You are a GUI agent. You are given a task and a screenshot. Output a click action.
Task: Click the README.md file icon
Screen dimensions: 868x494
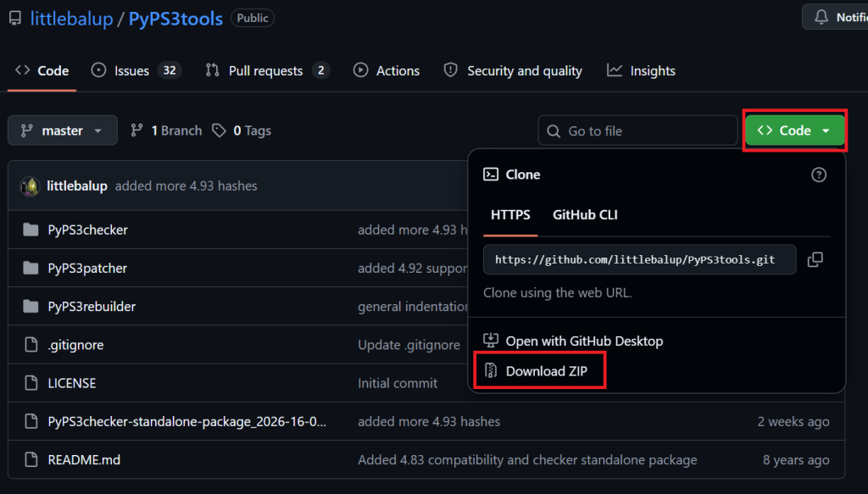[x=31, y=460]
